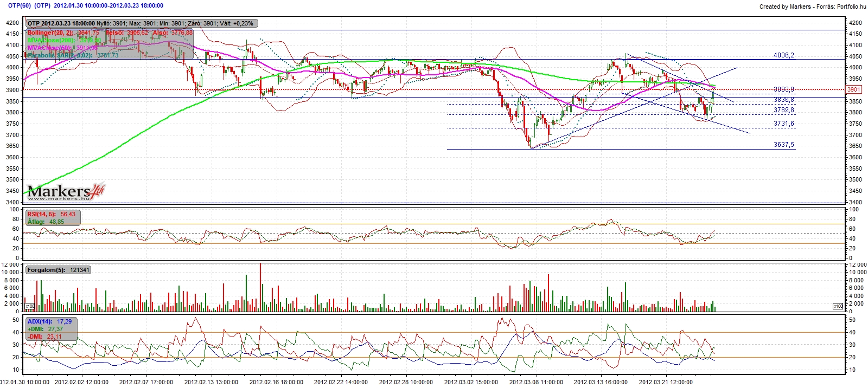Click the 2012.03.08 11:00:00 date label
This screenshot has height=388, width=868.
536,382
